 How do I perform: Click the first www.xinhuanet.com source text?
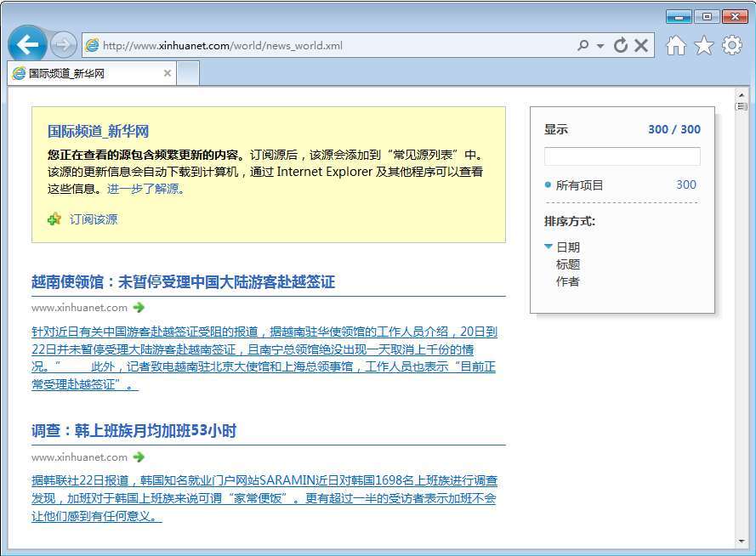pyautogui.click(x=80, y=308)
